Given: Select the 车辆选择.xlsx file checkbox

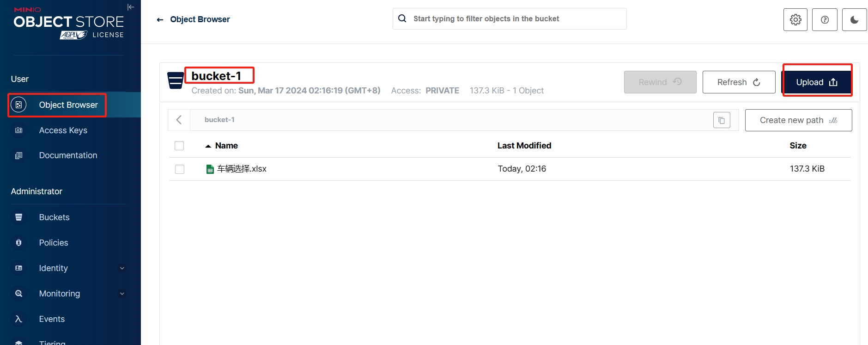Looking at the screenshot, I should (180, 169).
